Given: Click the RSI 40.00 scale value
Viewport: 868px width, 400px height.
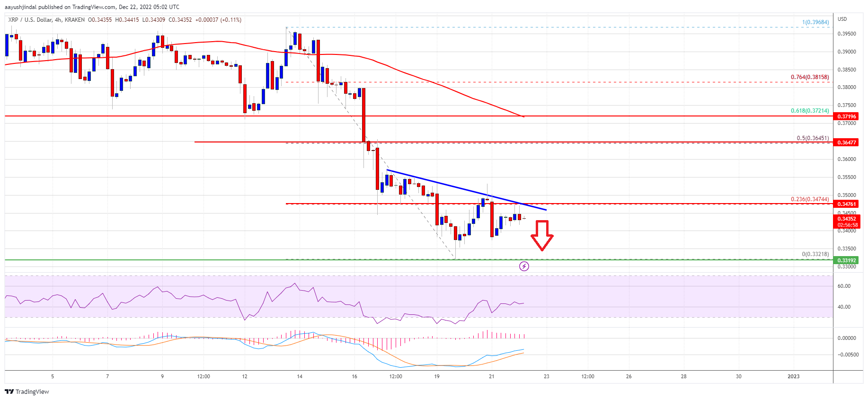Looking at the screenshot, I should click(844, 307).
